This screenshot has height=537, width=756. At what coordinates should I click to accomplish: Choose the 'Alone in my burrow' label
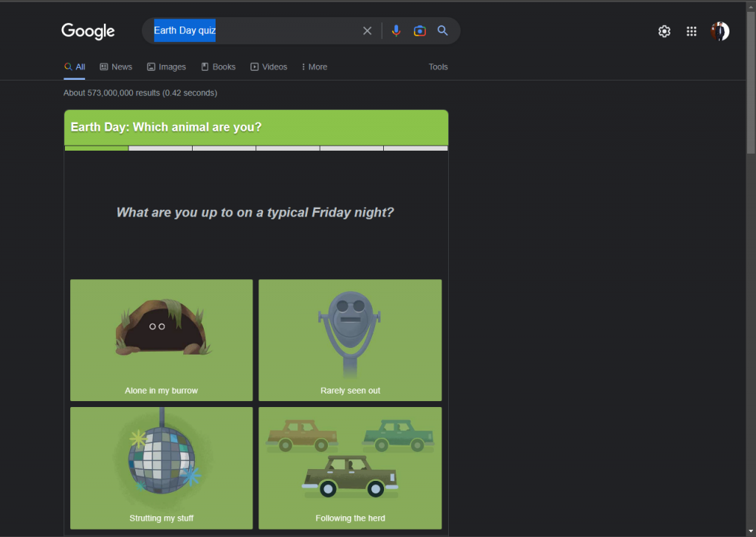point(161,390)
